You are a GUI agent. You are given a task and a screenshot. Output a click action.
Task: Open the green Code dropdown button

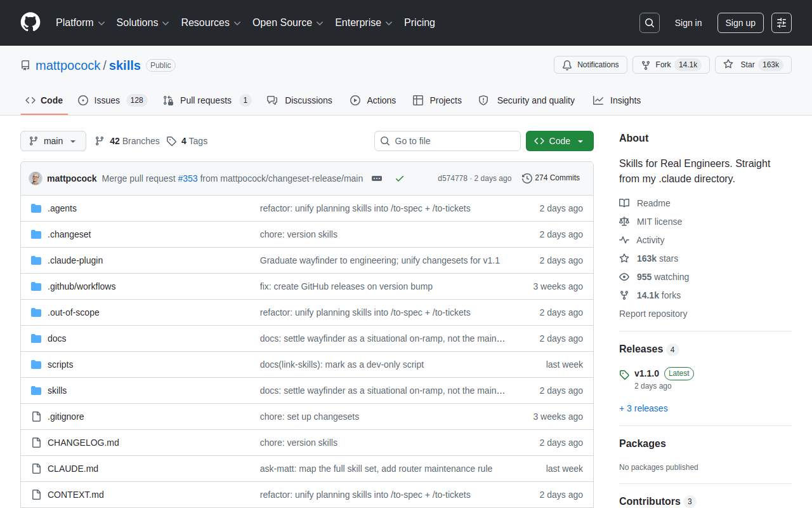[x=560, y=141]
